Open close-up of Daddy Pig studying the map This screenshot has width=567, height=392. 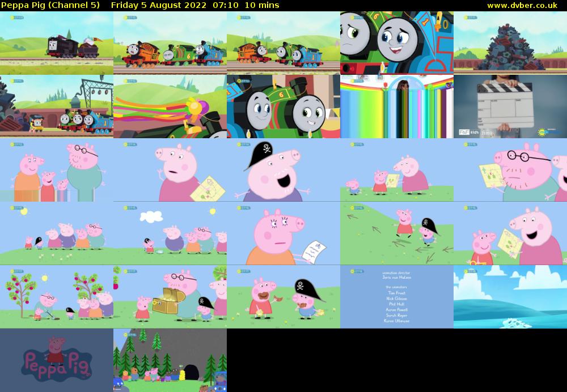[x=510, y=170]
